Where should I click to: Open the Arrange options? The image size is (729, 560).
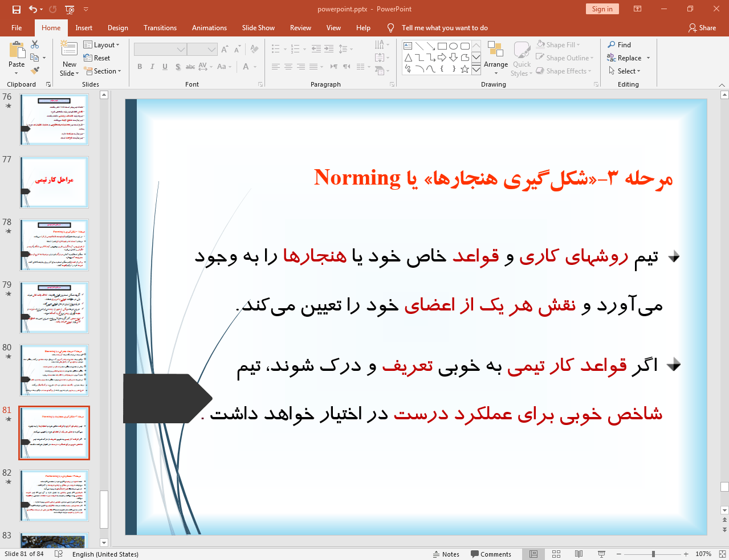(x=495, y=58)
